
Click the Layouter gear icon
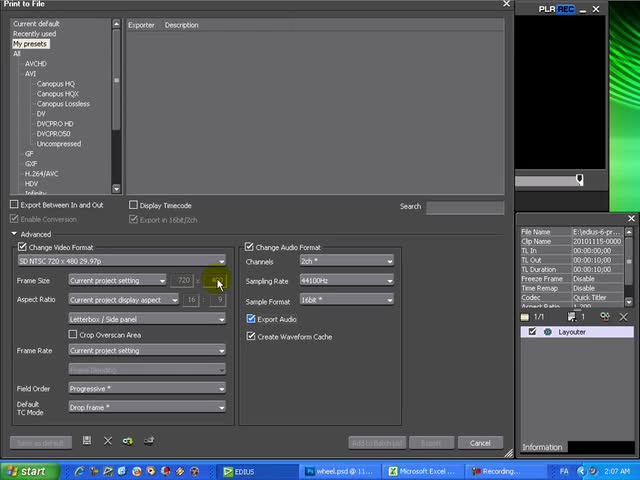tap(548, 332)
